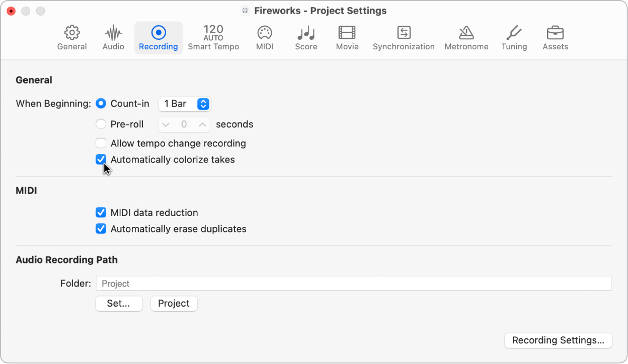
Task: Select the Pre-roll radio button
Action: [x=101, y=124]
